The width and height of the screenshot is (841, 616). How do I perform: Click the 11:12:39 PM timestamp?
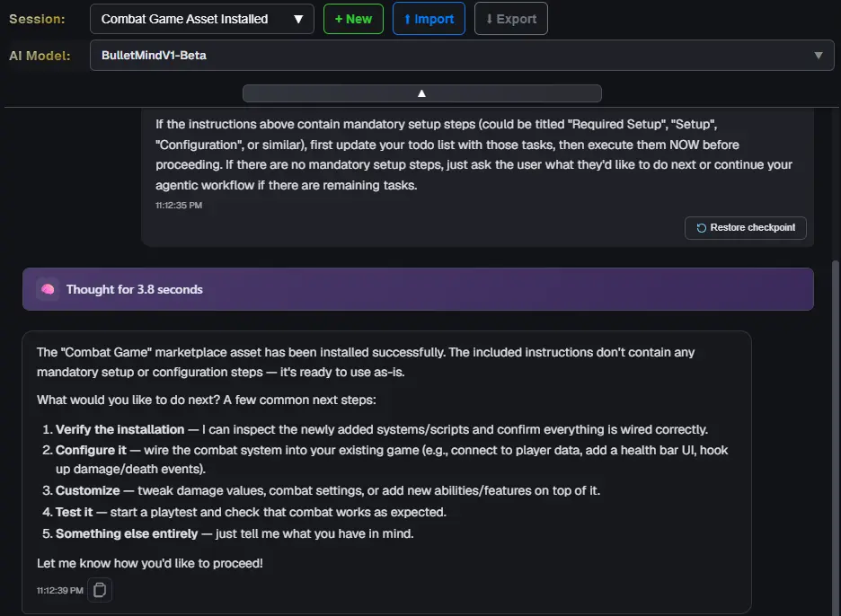tap(59, 590)
